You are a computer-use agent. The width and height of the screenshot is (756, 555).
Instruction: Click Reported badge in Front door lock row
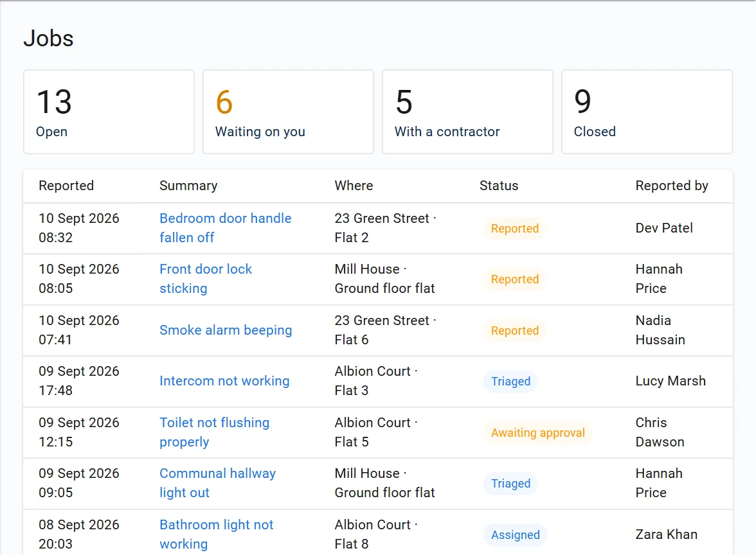[x=515, y=279]
